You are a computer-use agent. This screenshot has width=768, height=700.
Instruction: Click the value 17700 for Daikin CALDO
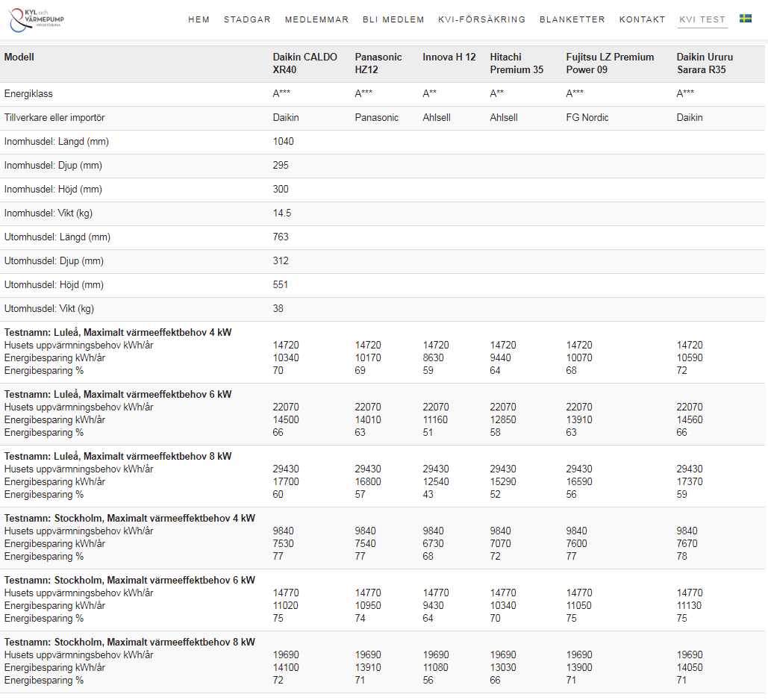click(286, 482)
